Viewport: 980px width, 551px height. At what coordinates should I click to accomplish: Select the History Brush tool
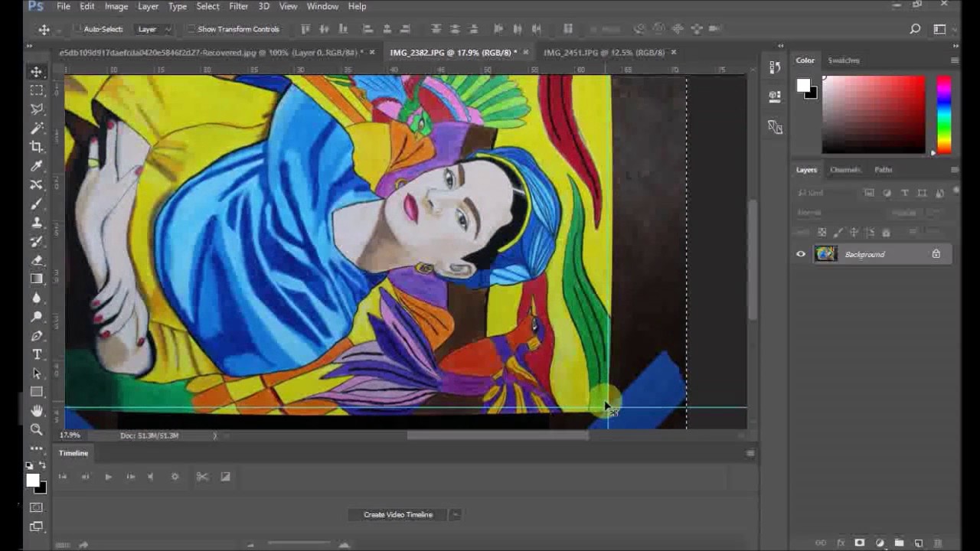point(36,241)
